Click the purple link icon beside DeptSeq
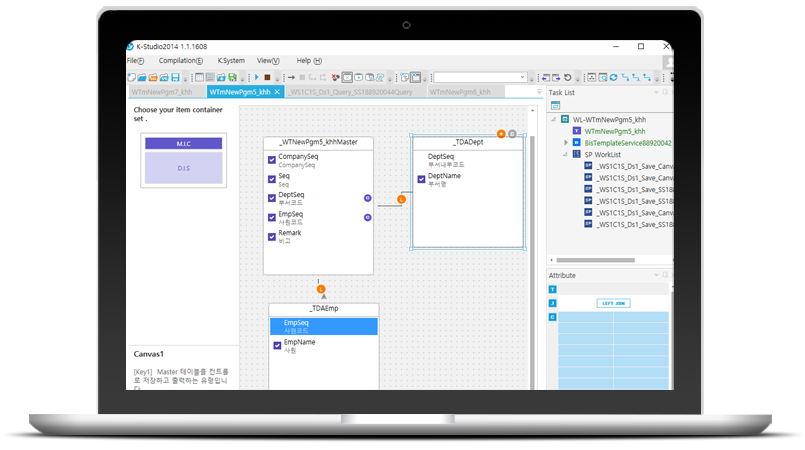 367,198
